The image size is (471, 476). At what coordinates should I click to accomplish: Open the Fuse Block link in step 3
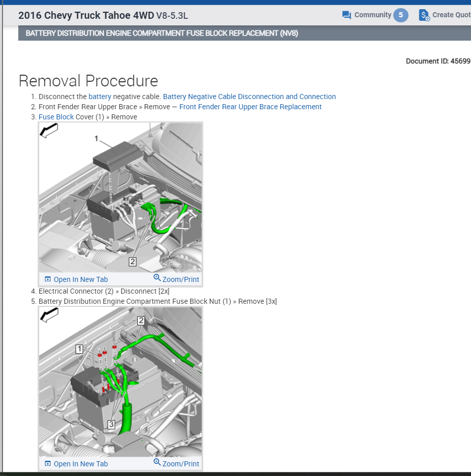[56, 117]
